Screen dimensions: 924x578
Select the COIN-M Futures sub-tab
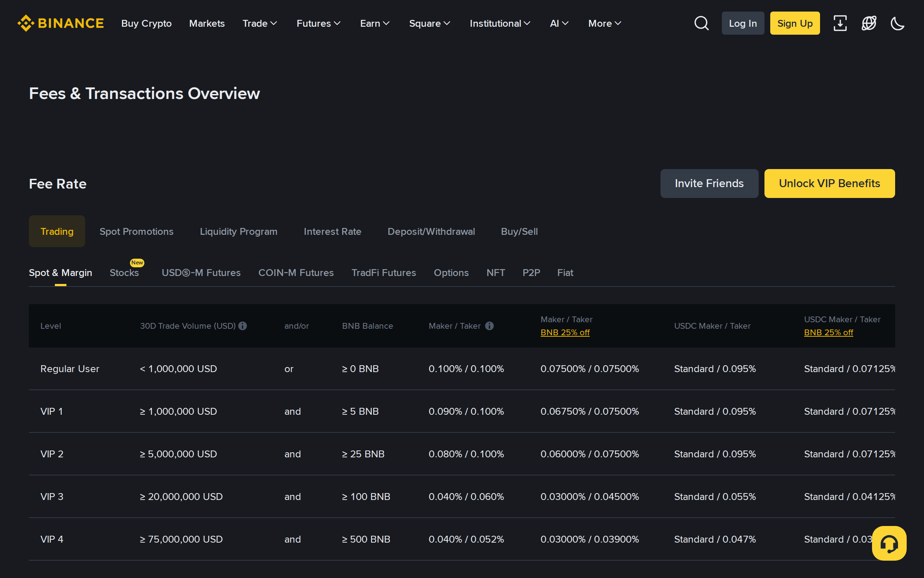pos(296,272)
